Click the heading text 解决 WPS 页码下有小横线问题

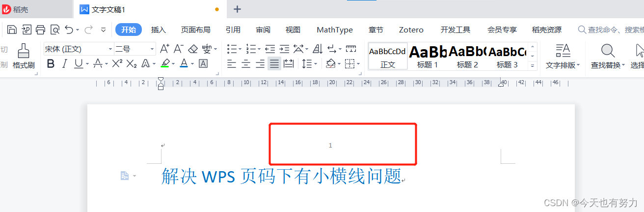point(281,176)
